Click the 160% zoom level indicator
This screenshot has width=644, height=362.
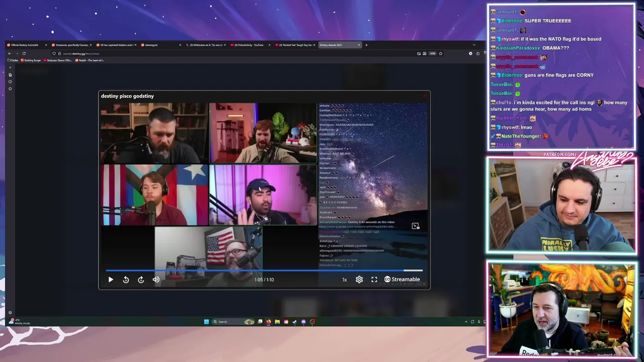click(x=433, y=53)
